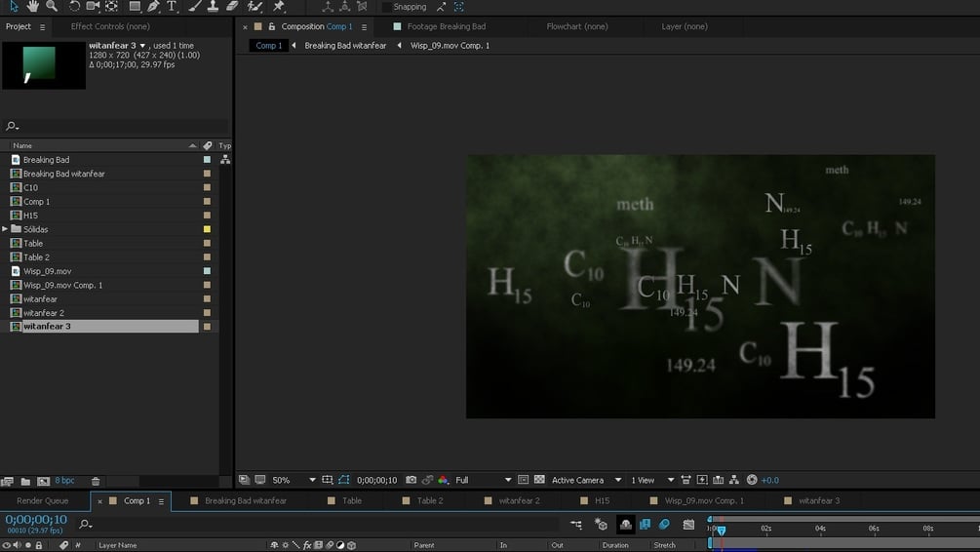Open the Full resolution dropdown
980x552 pixels.
483,480
